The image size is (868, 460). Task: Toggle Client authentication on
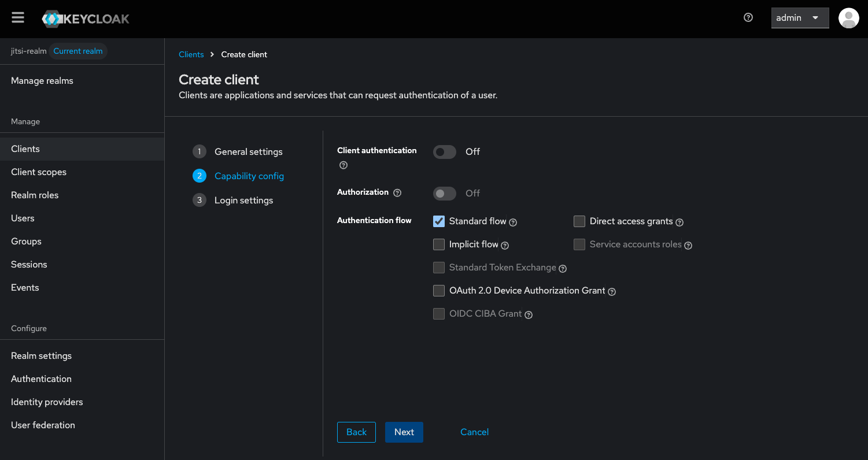pos(444,151)
